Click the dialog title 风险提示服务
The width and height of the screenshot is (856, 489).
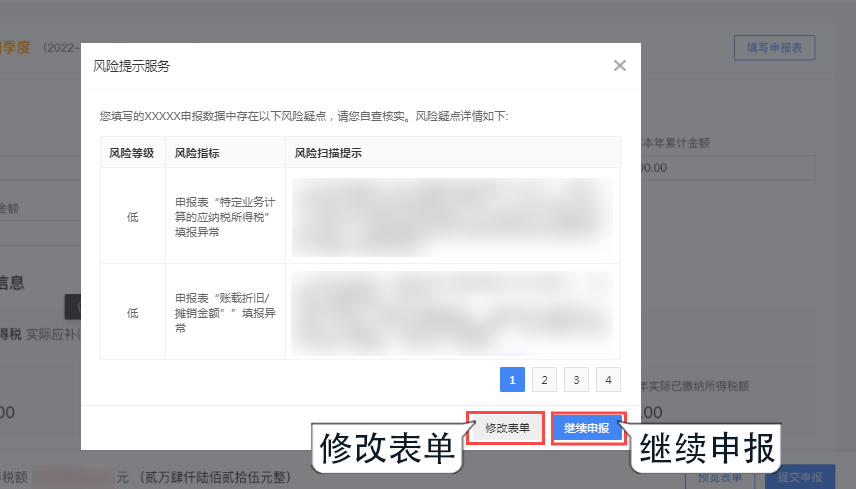(131, 66)
